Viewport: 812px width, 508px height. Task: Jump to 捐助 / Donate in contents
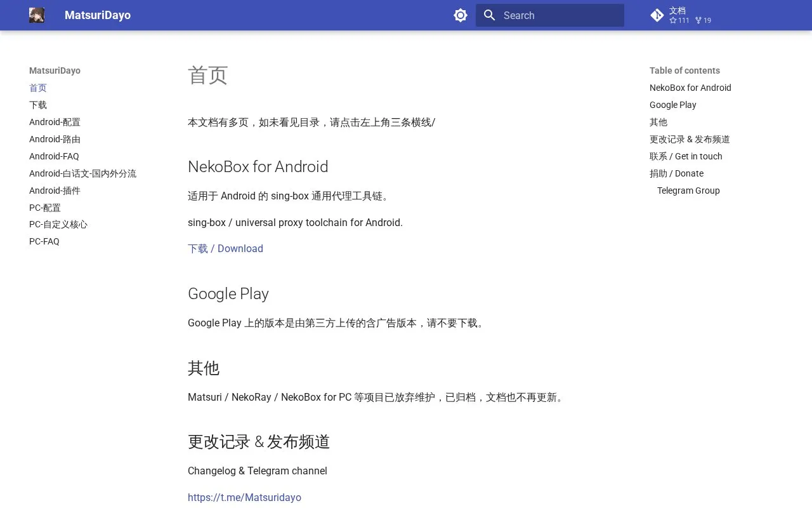676,173
